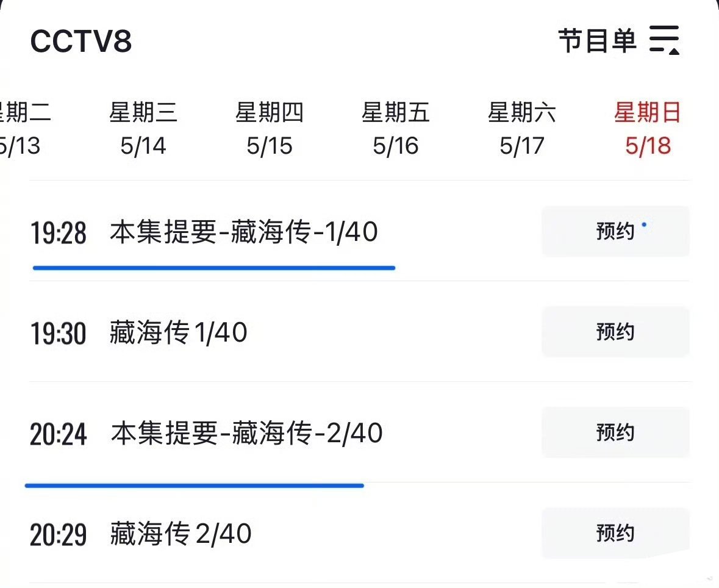The width and height of the screenshot is (719, 588).
Task: Switch to 星期五 5/16 schedule
Action: pyautogui.click(x=395, y=129)
